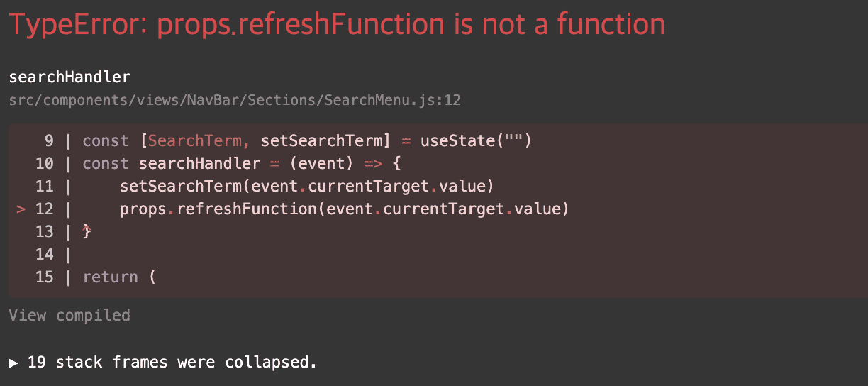Click line number 9 in the gutter
The width and height of the screenshot is (868, 386).
click(x=49, y=141)
